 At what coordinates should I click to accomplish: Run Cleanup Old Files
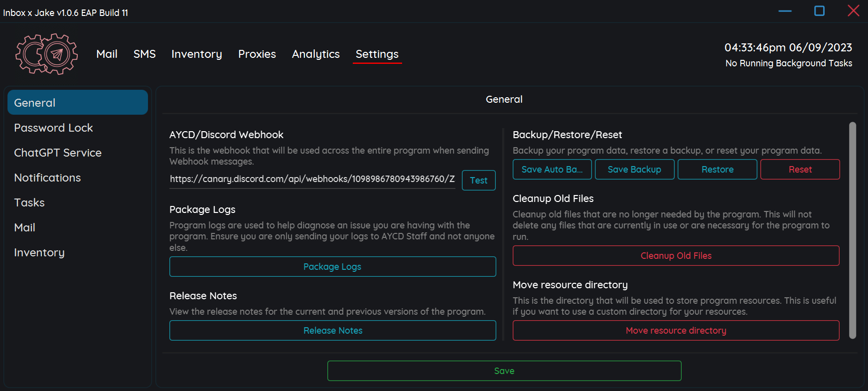[676, 256]
